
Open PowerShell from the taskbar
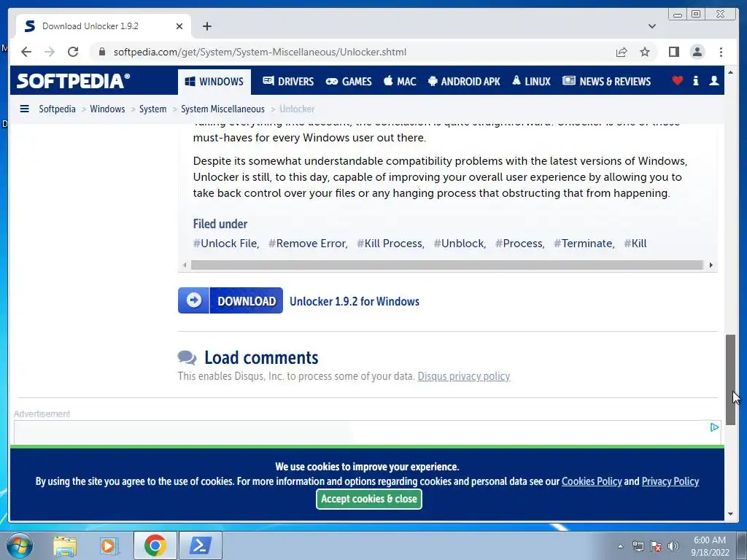pyautogui.click(x=200, y=545)
